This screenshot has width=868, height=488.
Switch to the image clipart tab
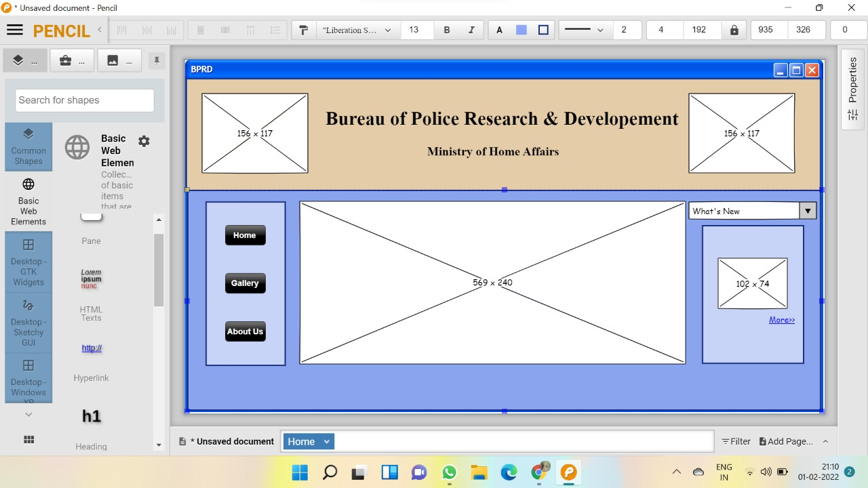pyautogui.click(x=119, y=60)
